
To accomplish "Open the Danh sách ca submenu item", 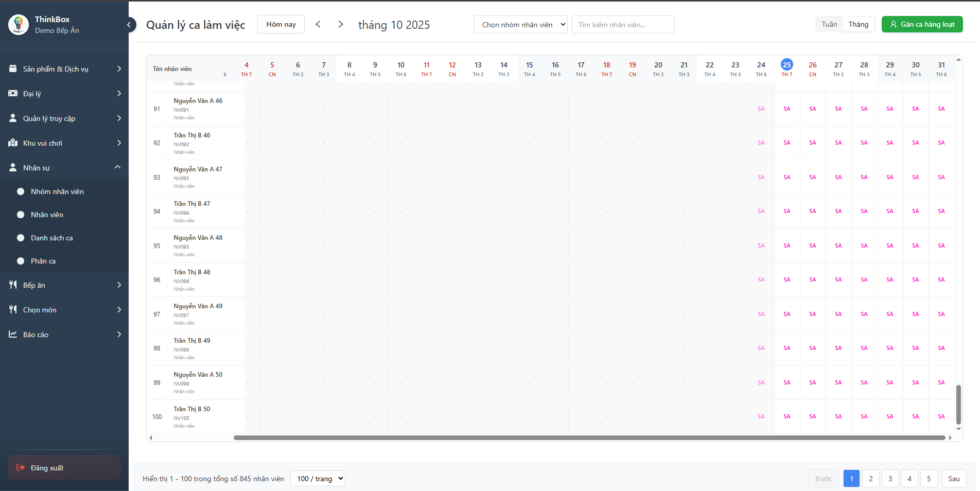I will [x=51, y=238].
